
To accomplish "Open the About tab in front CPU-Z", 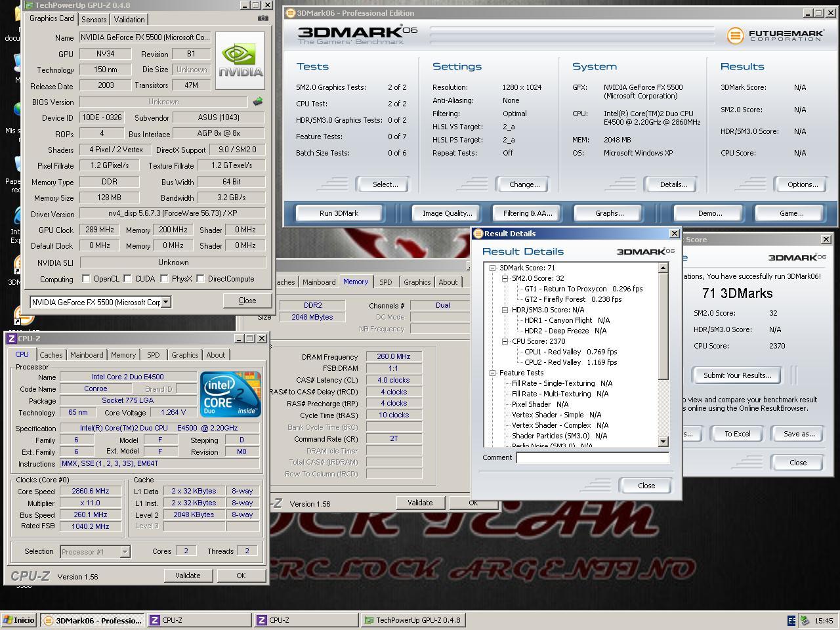I will (x=216, y=355).
